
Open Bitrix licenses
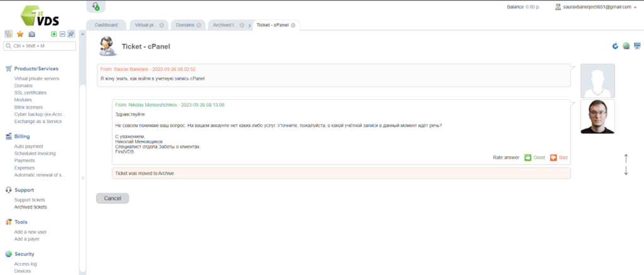(x=28, y=107)
